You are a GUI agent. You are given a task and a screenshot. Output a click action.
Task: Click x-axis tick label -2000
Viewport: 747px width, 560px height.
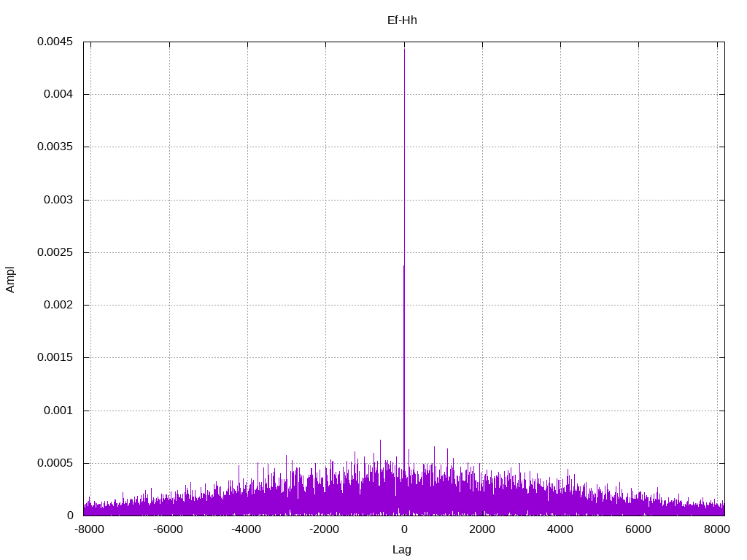click(x=325, y=529)
